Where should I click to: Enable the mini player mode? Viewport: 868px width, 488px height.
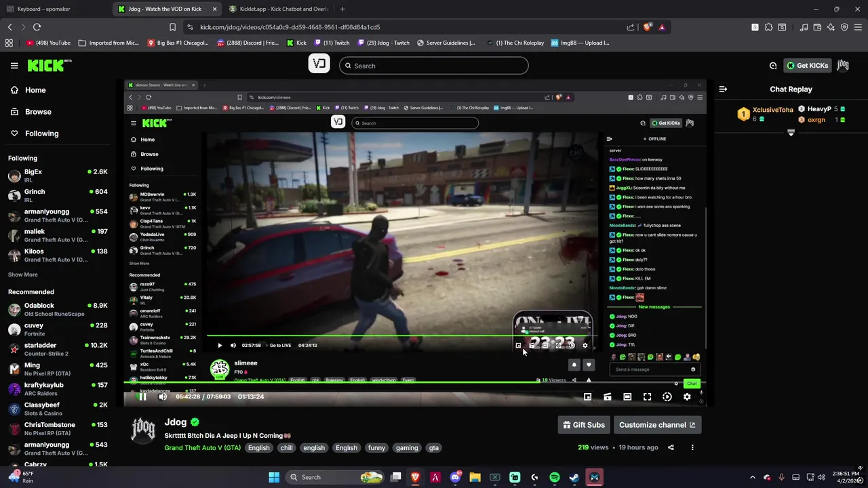click(x=587, y=396)
